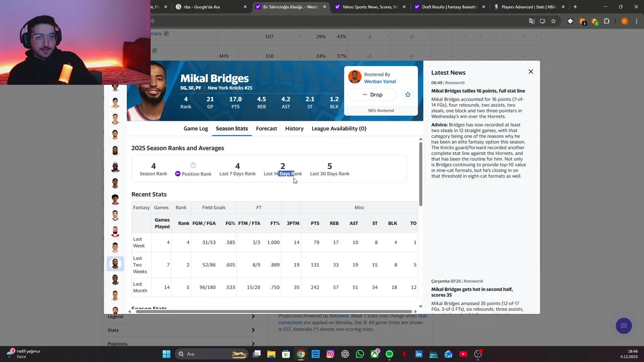Open ChatGPT app from taskbar

click(345, 354)
